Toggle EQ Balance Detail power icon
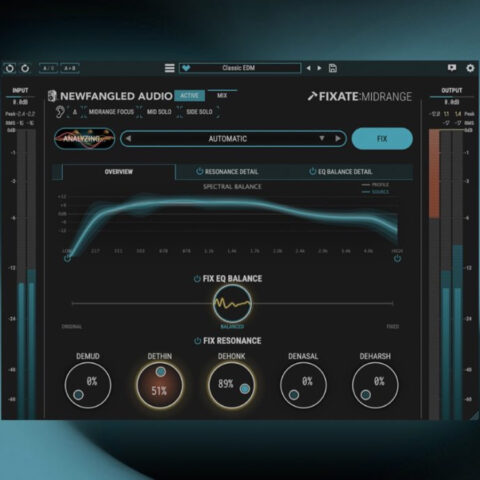 pos(312,171)
